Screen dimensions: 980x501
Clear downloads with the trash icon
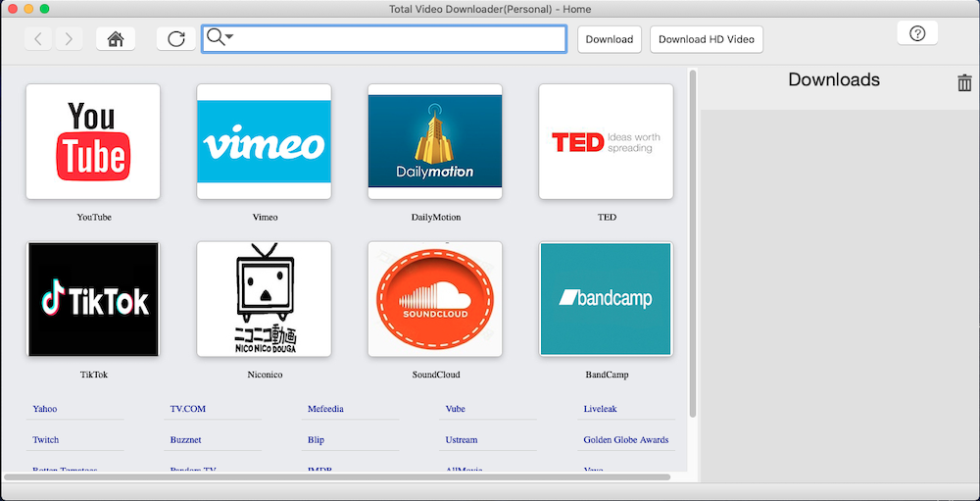(x=964, y=82)
